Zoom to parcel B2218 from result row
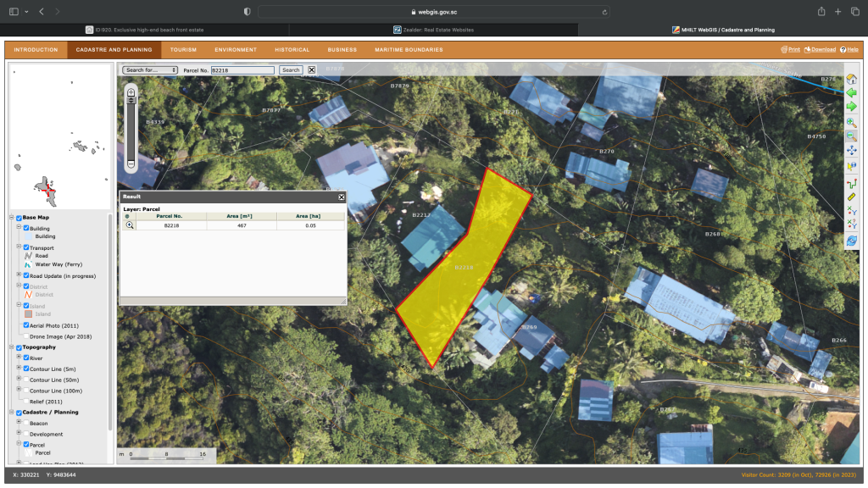The width and height of the screenshot is (868, 488). point(130,225)
